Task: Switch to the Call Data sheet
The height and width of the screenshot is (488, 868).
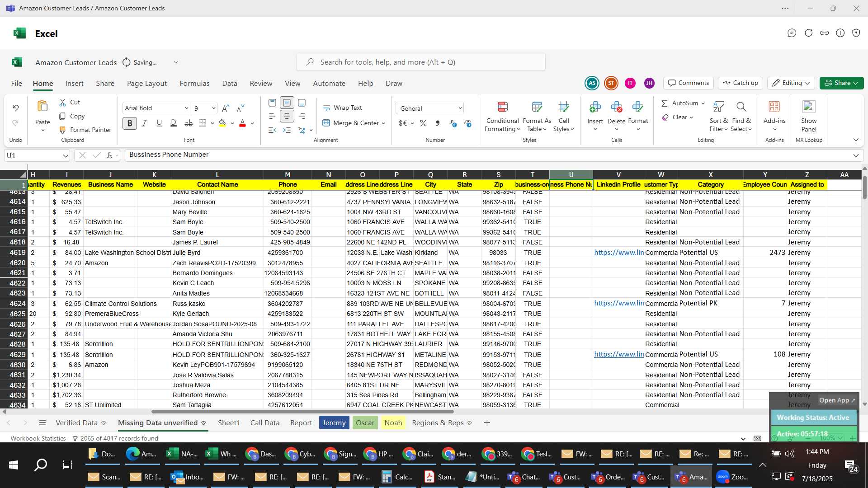Action: 265,422
